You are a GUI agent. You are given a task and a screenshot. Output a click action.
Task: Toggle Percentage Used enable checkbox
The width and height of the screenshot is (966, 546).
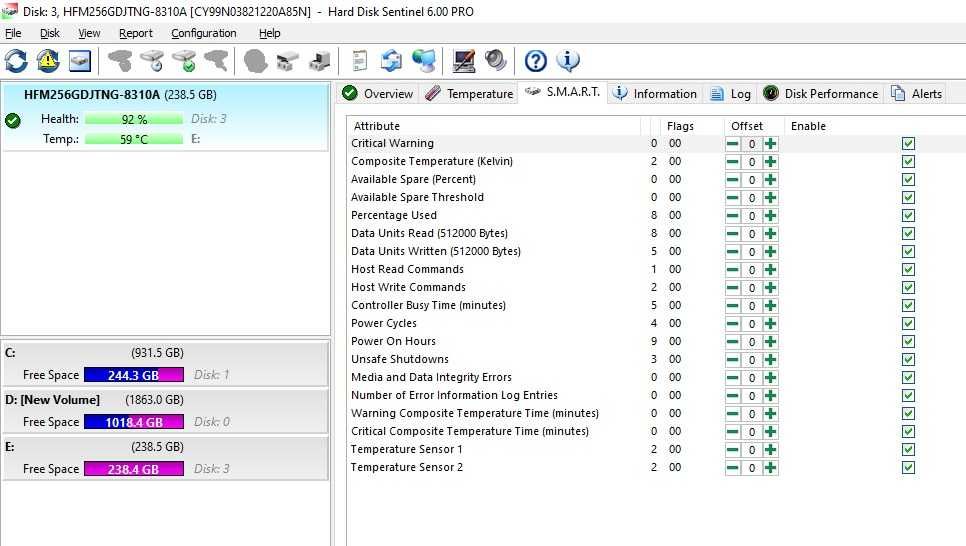[908, 216]
